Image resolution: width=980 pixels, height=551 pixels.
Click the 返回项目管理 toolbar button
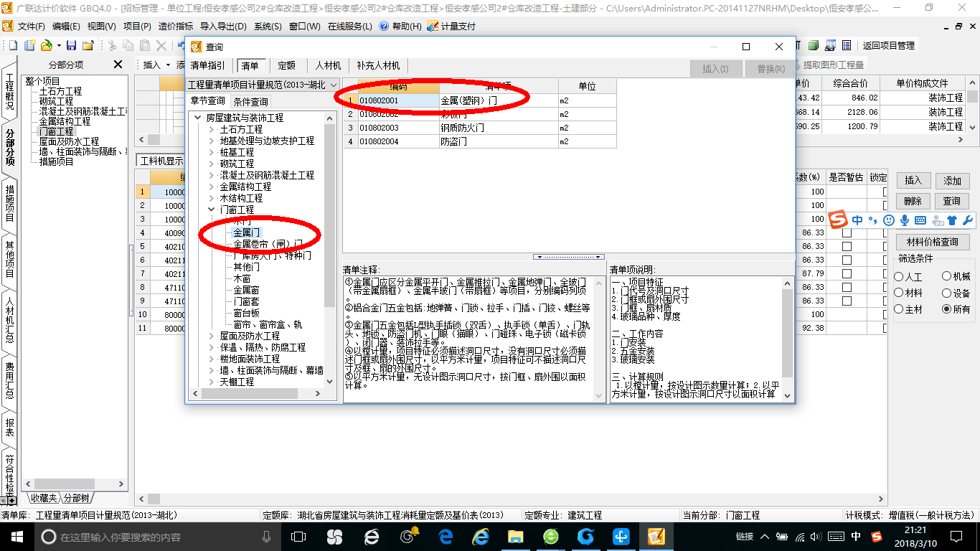[x=888, y=45]
